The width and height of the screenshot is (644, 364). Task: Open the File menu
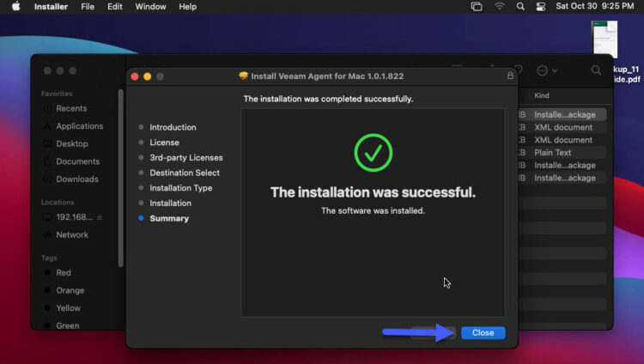click(88, 7)
